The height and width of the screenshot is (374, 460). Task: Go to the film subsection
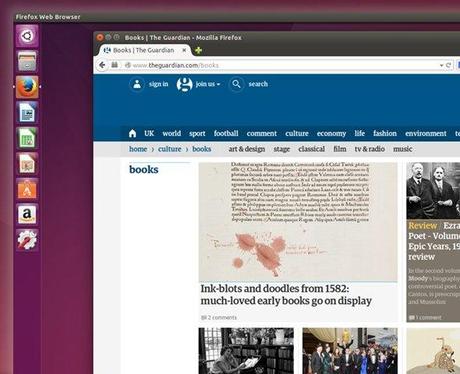tap(340, 149)
